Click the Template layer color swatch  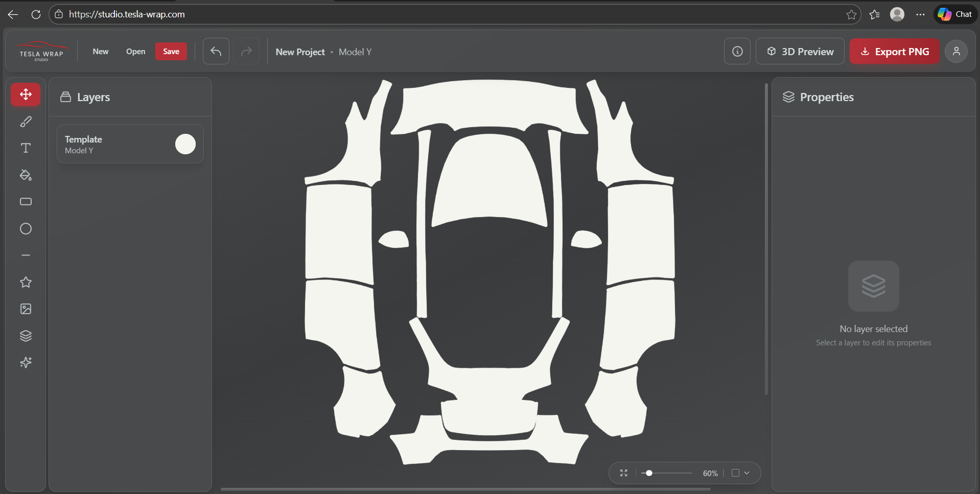(185, 144)
